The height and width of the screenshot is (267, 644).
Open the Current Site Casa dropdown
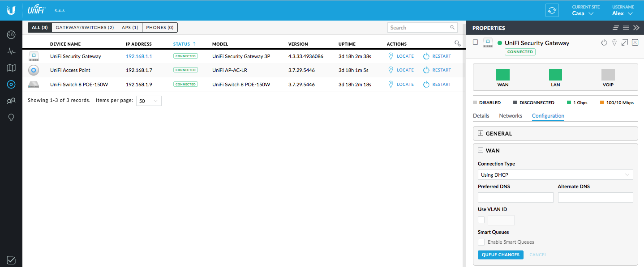click(583, 13)
